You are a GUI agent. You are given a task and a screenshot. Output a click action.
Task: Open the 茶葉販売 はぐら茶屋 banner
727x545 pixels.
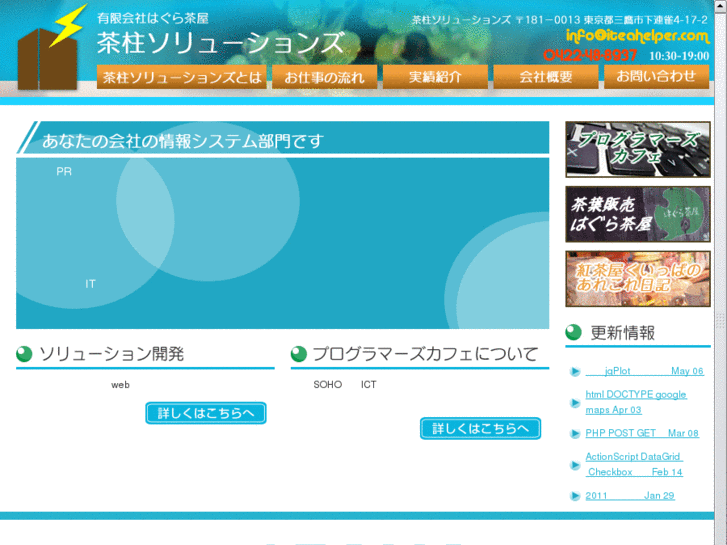click(x=638, y=214)
